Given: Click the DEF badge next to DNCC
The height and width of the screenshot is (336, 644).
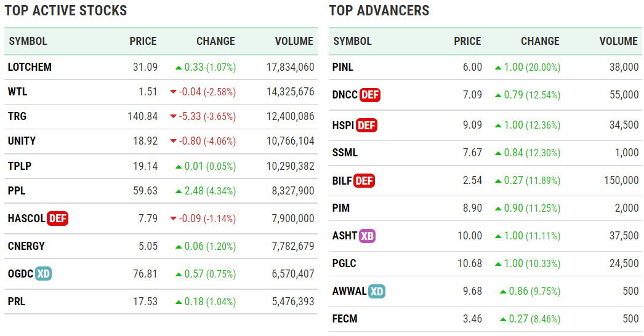Looking at the screenshot, I should pyautogui.click(x=369, y=95).
